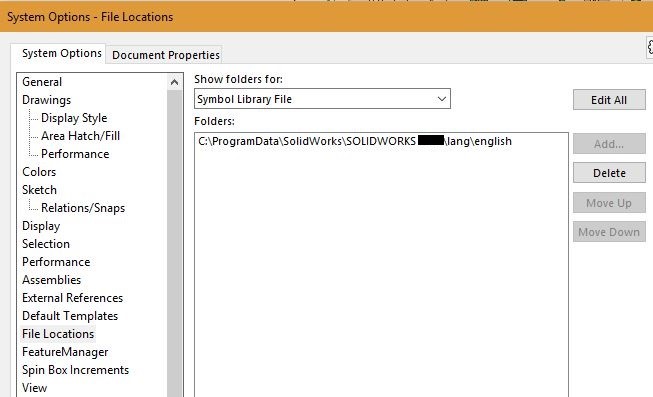Select File Locations in the tree
The image size is (653, 397).
pyautogui.click(x=58, y=334)
